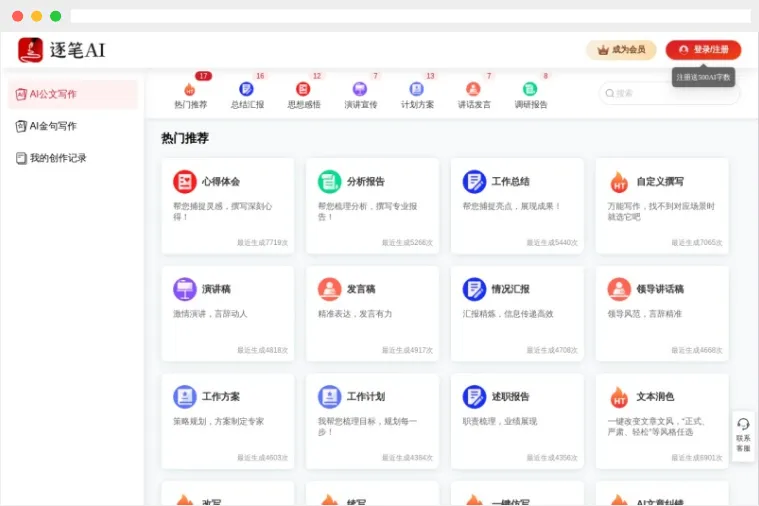Click the 情况汇报 card title
The image size is (759, 506).
pos(510,289)
